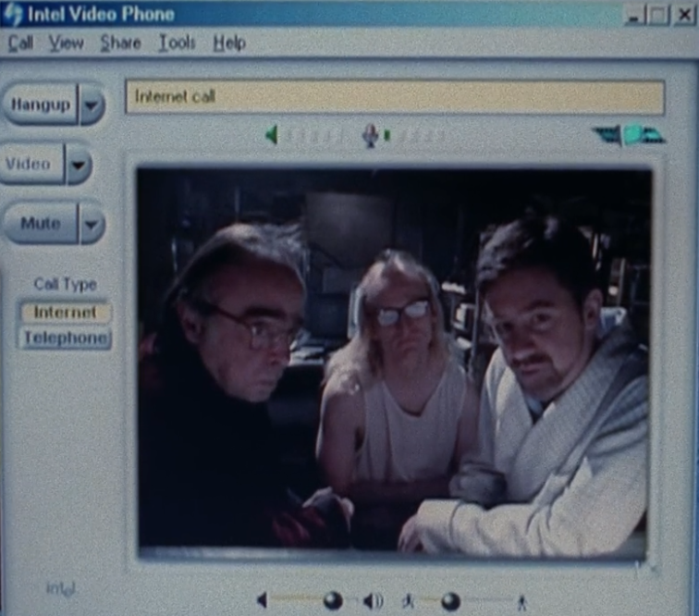
Task: Adjust the volume slider knob
Action: click(333, 600)
